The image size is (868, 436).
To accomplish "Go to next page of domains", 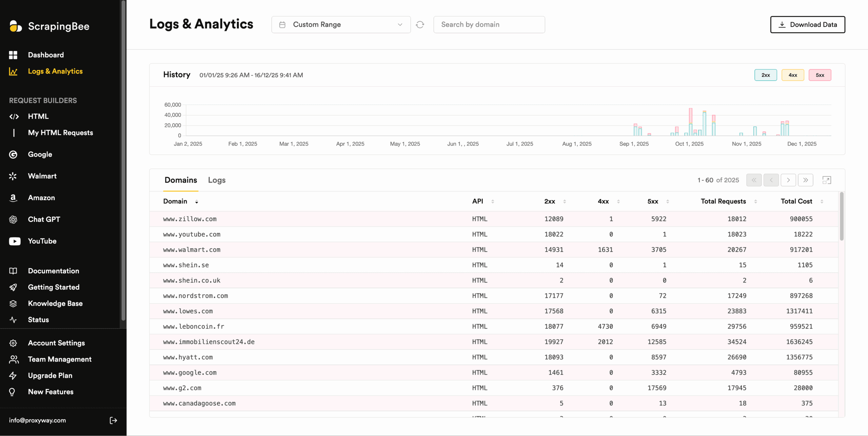I will (x=788, y=180).
